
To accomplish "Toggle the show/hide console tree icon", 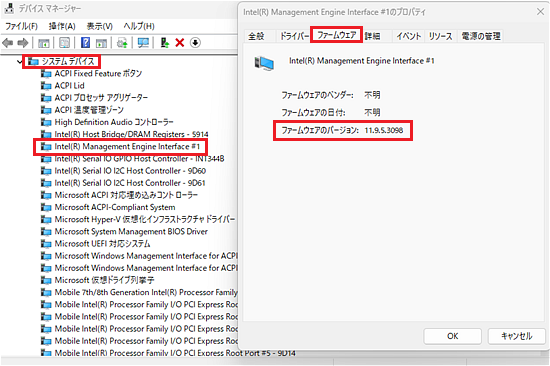I will [43, 43].
